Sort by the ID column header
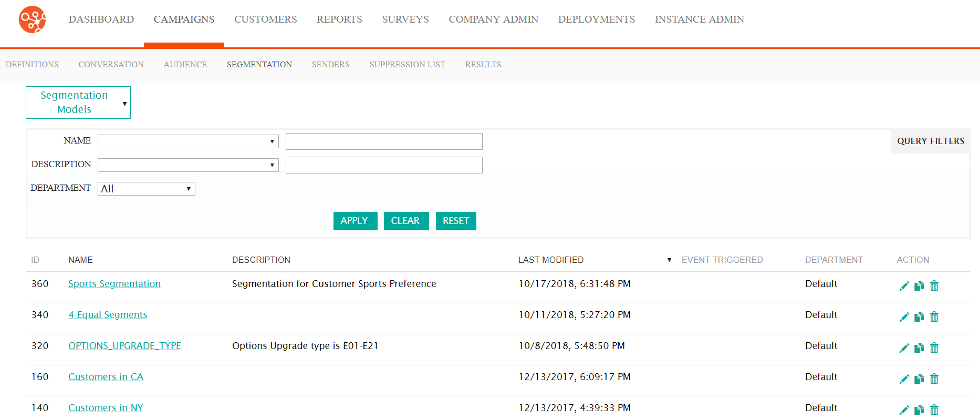This screenshot has height=419, width=980. (x=35, y=260)
